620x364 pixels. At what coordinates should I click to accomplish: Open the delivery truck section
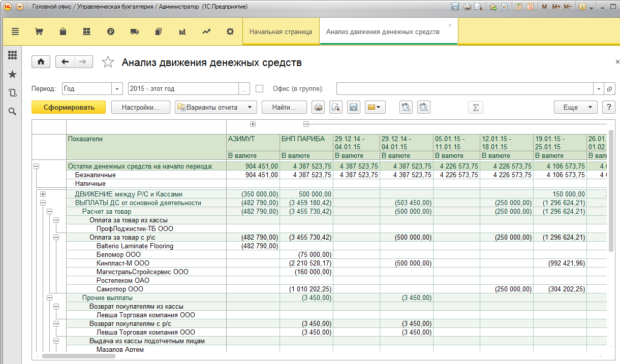(x=135, y=31)
